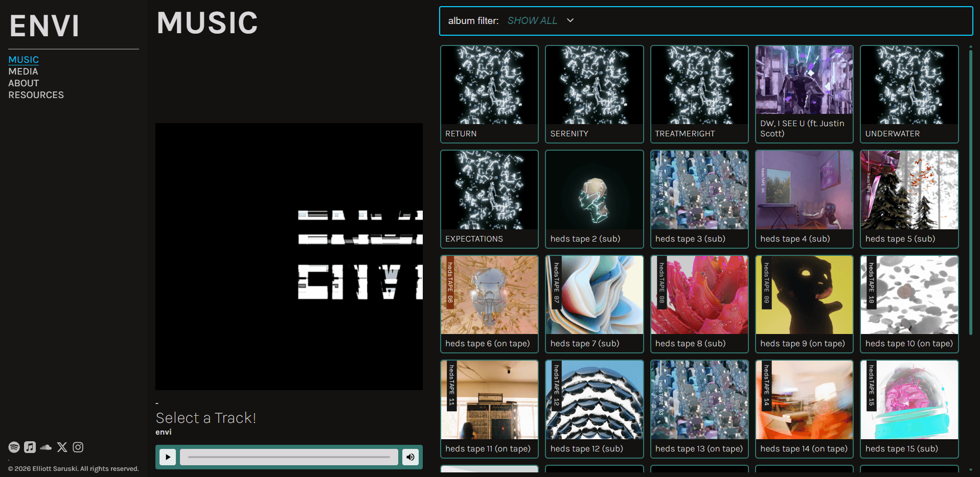Select the DW, I SEE U track
The width and height of the screenshot is (980, 477).
(x=804, y=94)
